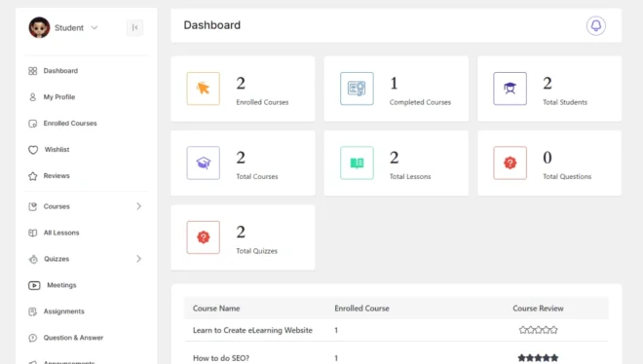
Task: Click the Dashboard grid icon in sidebar
Action: click(x=33, y=71)
